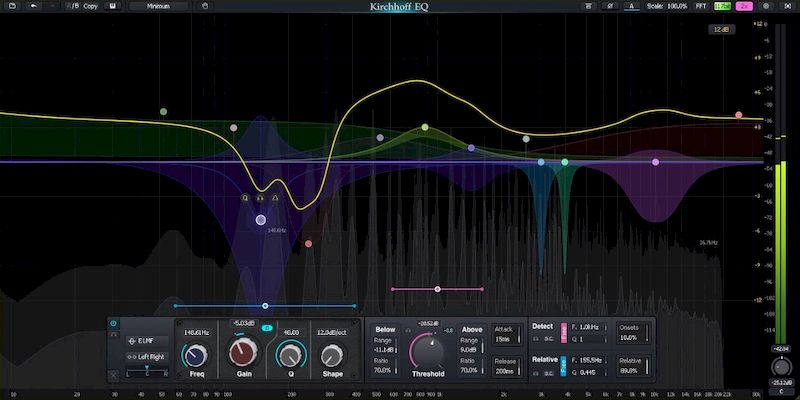Click the 148.61 Hz frequency value field
The height and width of the screenshot is (400, 800).
click(196, 333)
